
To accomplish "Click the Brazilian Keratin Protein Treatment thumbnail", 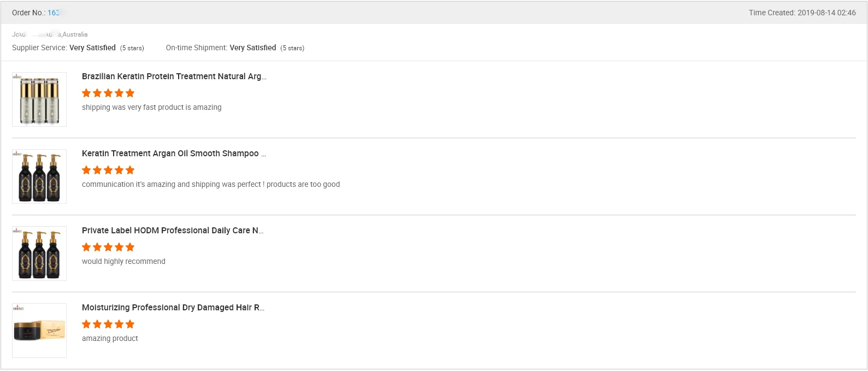I will (x=39, y=99).
